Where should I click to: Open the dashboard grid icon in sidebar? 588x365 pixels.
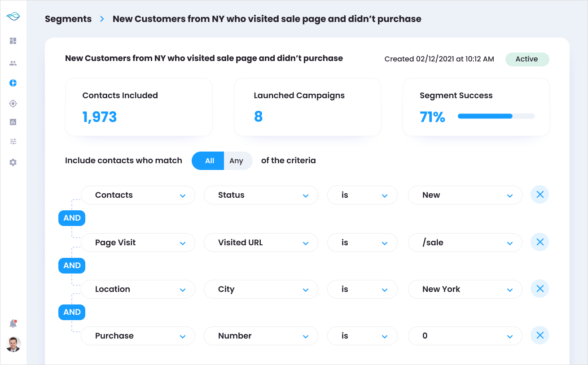13,41
